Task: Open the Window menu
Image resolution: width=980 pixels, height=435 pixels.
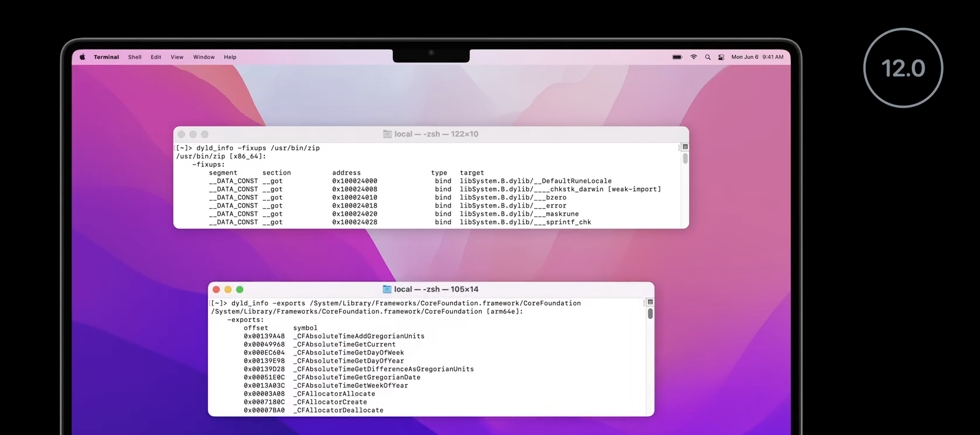Action: [x=204, y=57]
